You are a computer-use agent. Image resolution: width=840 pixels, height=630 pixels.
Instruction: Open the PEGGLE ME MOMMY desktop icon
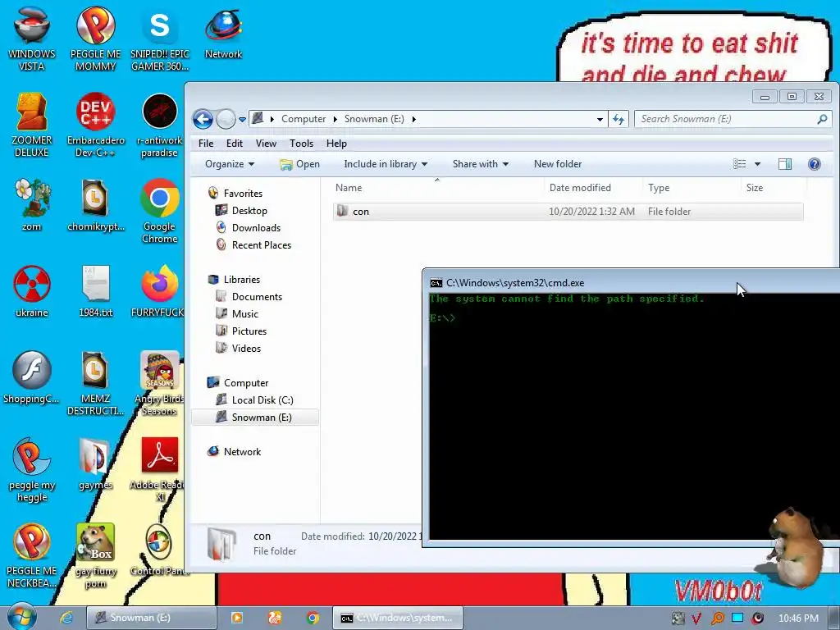(95, 39)
